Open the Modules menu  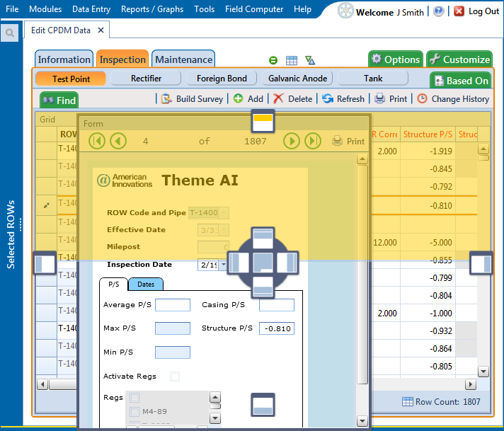click(x=45, y=9)
